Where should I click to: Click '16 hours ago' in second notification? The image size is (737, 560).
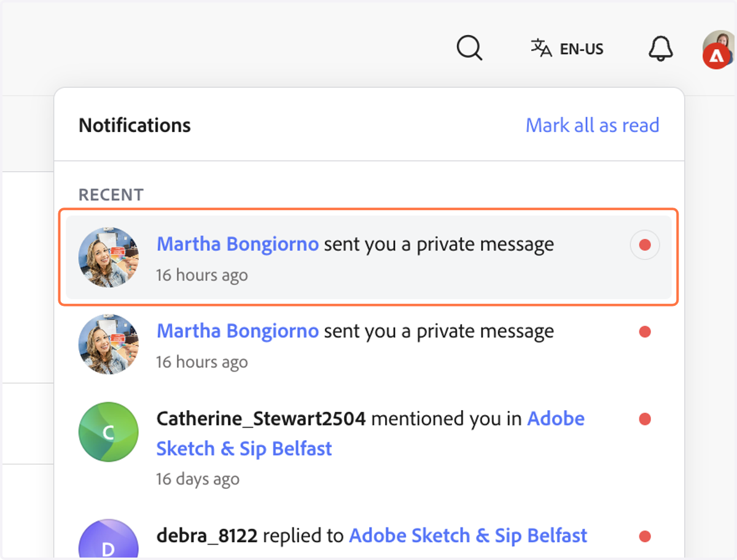(x=202, y=362)
